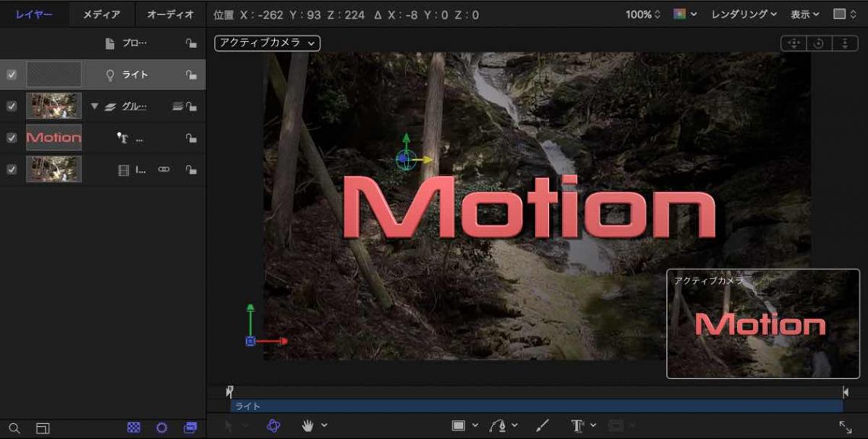
Task: Collapse the グループ layer disclosure triangle
Action: pos(94,107)
